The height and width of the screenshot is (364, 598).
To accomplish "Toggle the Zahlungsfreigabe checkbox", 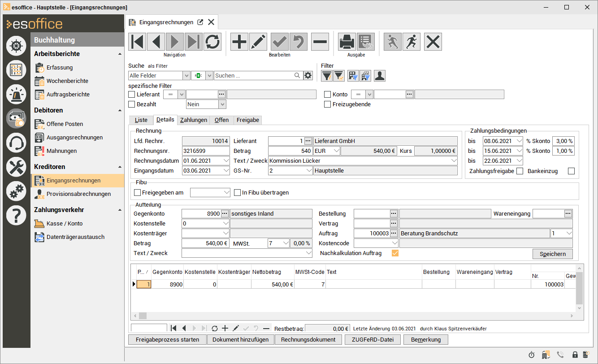I will click(x=520, y=171).
